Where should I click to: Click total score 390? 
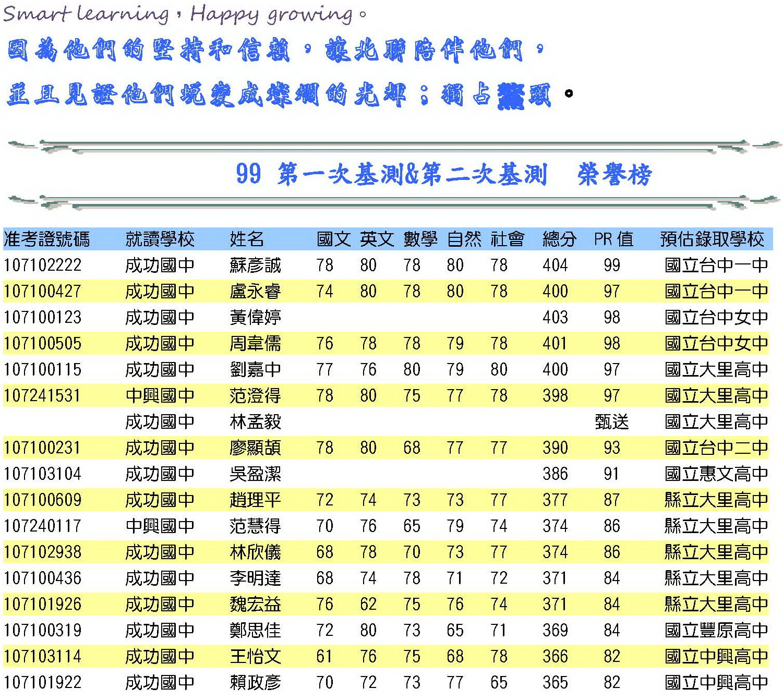click(x=555, y=448)
